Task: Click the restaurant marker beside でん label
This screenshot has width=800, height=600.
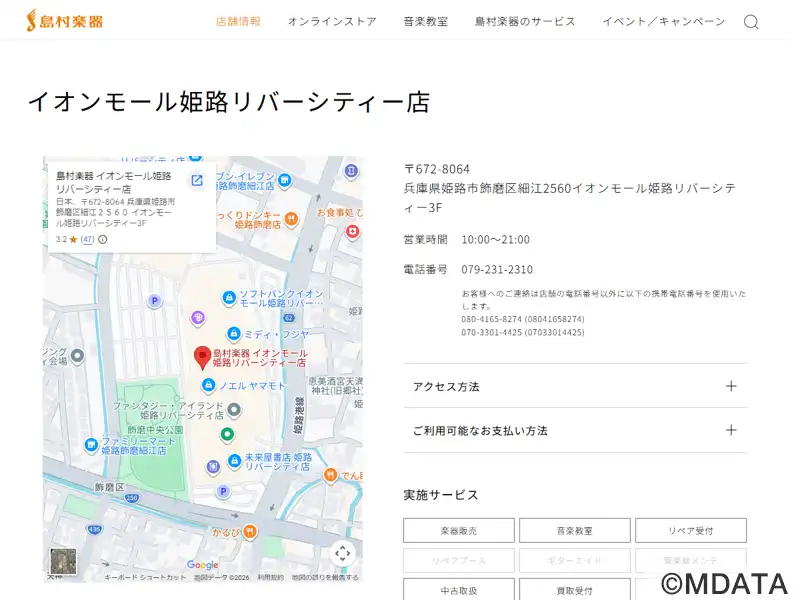Action: tap(331, 475)
